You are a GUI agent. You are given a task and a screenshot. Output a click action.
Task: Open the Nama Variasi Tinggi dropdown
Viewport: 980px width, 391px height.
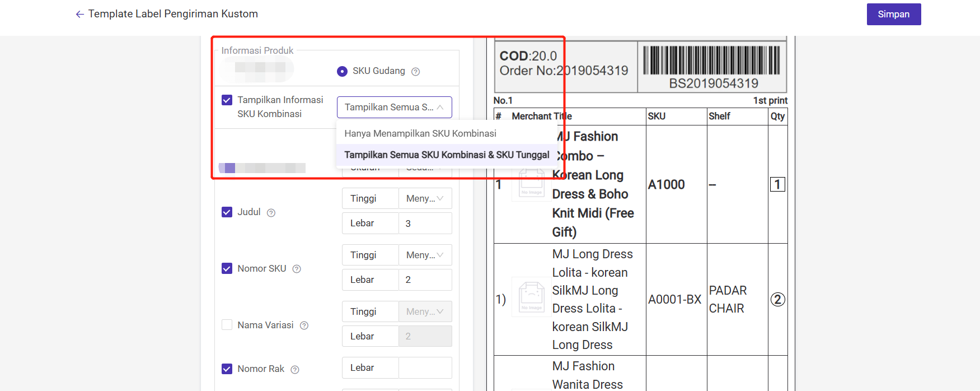click(x=425, y=312)
